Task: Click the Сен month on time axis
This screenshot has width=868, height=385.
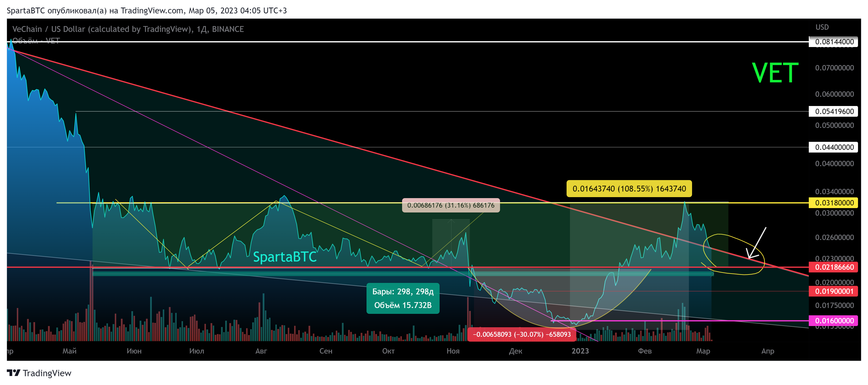Action: [x=326, y=351]
